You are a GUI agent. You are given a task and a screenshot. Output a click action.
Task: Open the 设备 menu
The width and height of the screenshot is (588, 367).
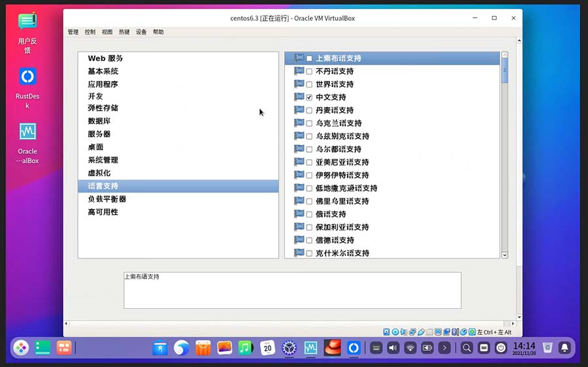coord(141,32)
